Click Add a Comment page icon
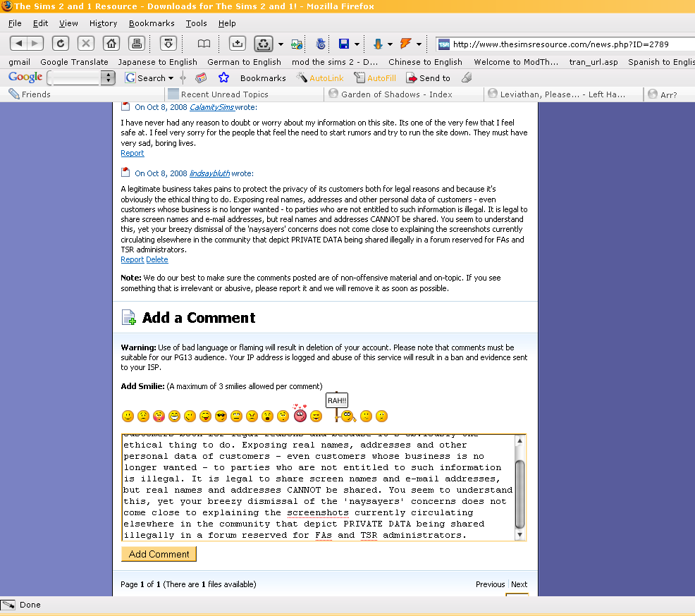The height and width of the screenshot is (616, 695). click(x=128, y=317)
